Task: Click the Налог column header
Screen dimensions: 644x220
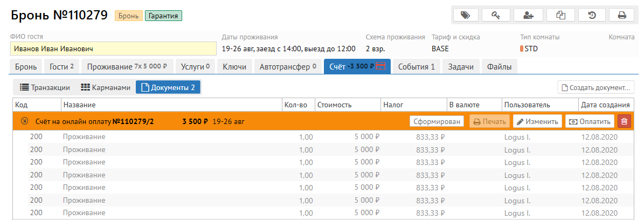Action: point(413,105)
